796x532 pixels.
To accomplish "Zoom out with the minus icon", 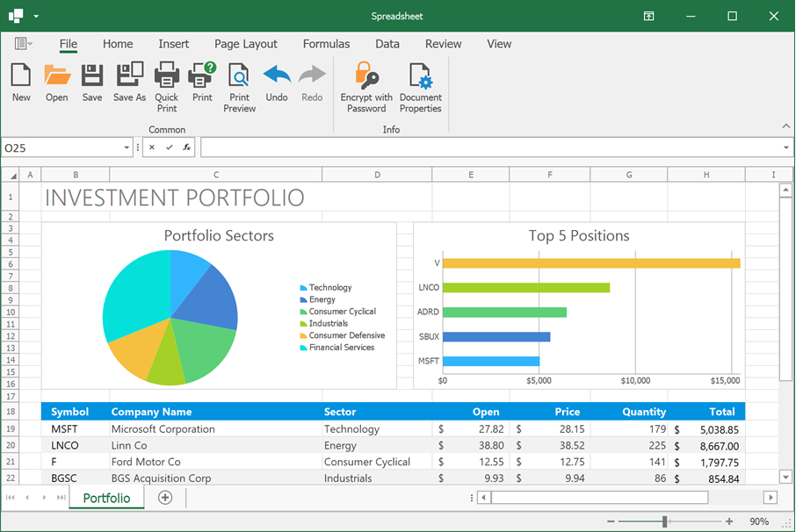I will tap(611, 521).
